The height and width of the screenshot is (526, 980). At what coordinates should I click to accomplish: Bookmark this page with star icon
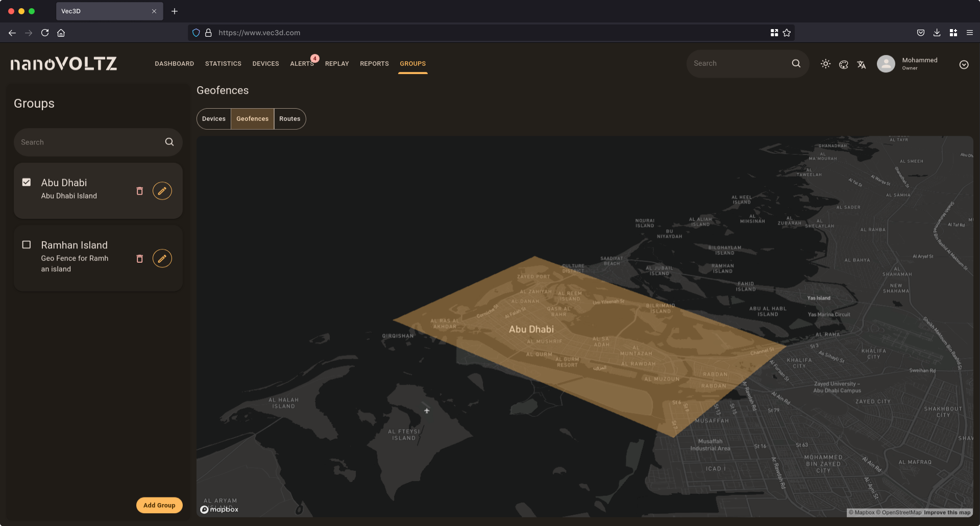click(x=787, y=33)
